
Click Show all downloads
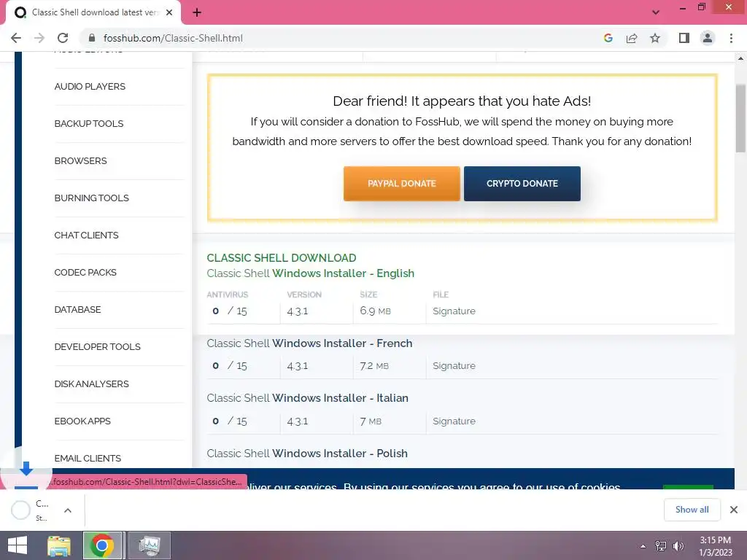tap(692, 510)
